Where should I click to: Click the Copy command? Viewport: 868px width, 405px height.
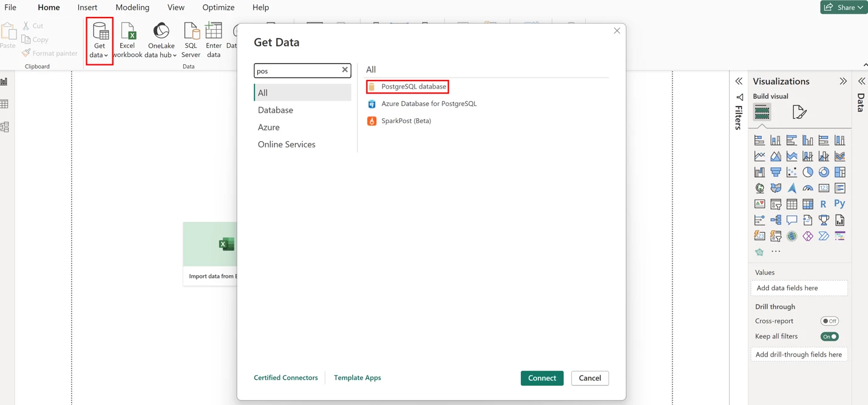(x=35, y=39)
